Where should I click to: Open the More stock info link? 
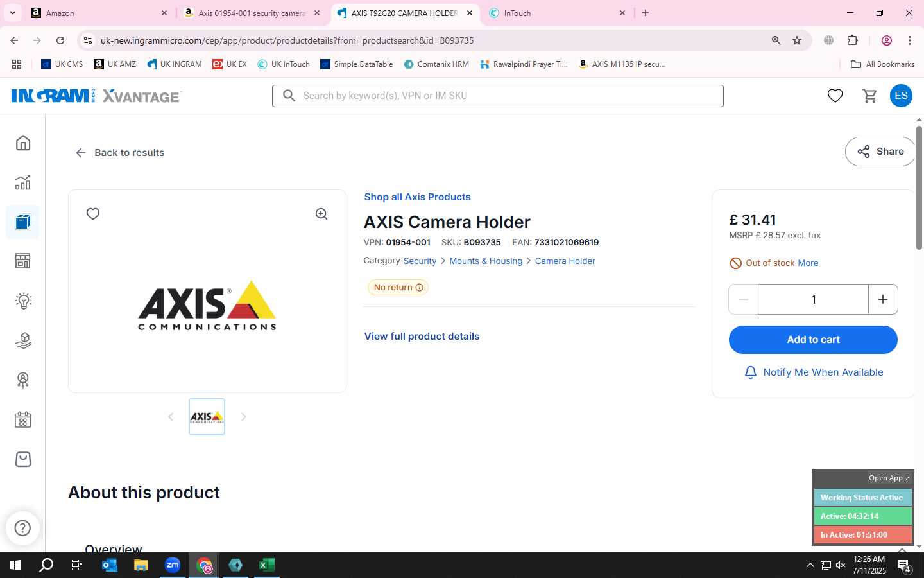[x=808, y=263]
